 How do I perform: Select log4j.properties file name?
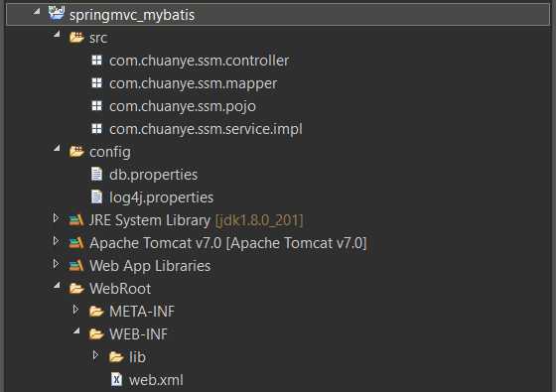tap(161, 197)
